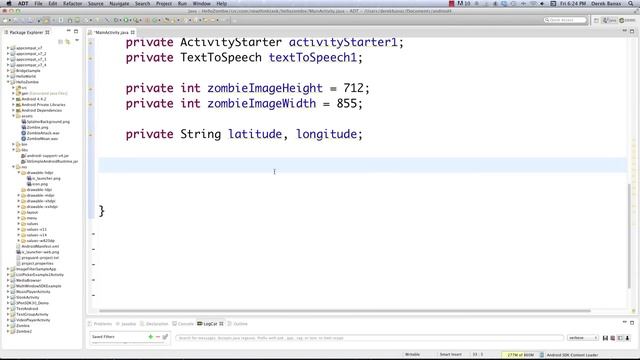Edit the selected LogCat saved filter
The height and width of the screenshot is (360, 640).
[165, 337]
